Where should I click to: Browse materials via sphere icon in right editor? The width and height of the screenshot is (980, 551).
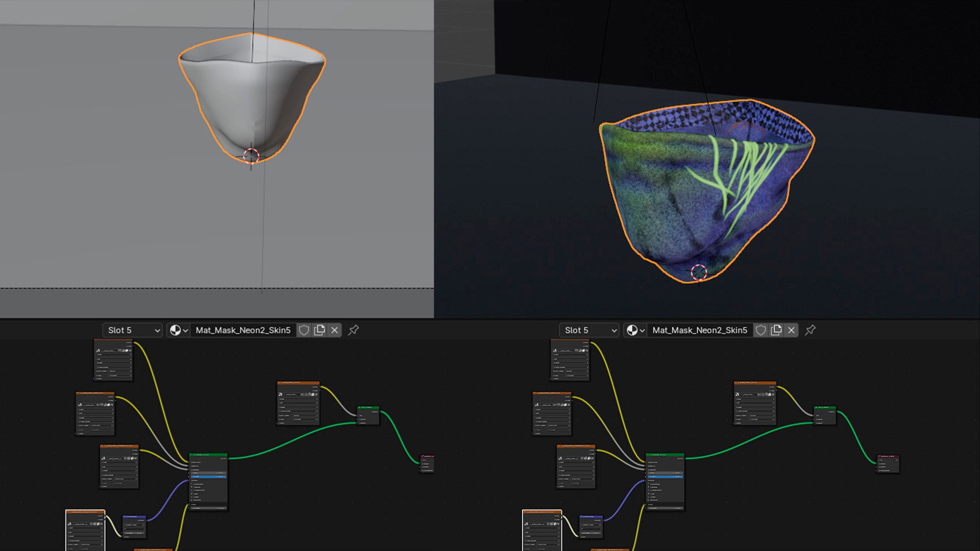[x=635, y=330]
